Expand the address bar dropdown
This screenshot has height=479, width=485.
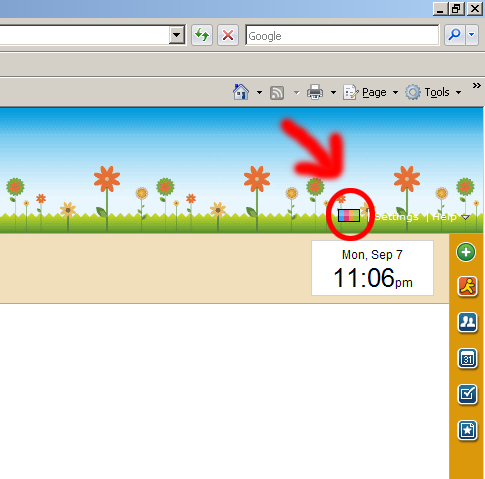pyautogui.click(x=177, y=35)
